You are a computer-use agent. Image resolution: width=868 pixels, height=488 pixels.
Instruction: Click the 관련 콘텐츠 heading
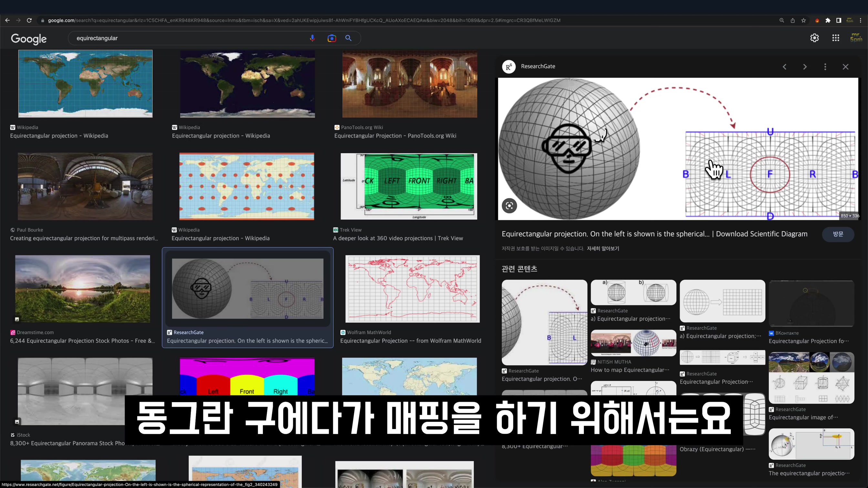(519, 269)
